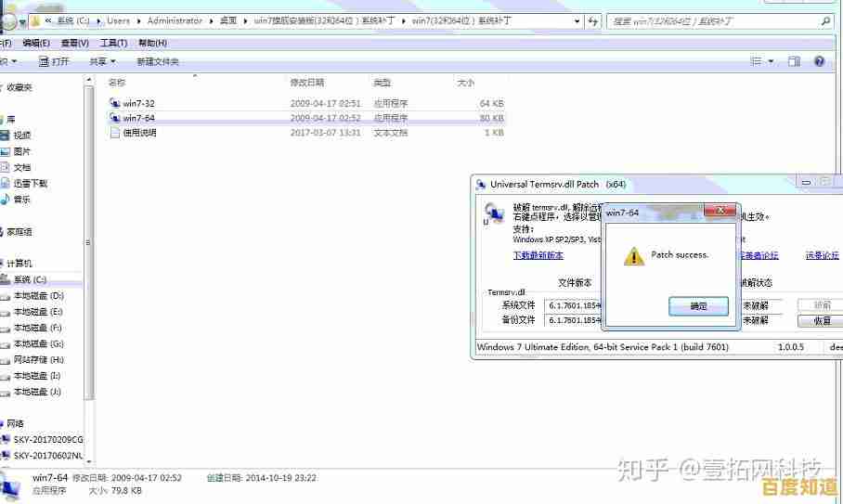Select the 使用说明 text document
This screenshot has width=843, height=504.
(x=139, y=133)
